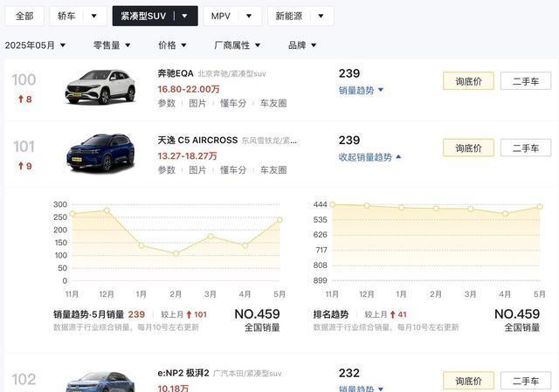Collapse 收起销量趋势 for 天逸 C5 AIRCROSS
Viewport: 559px width, 392px height.
tap(369, 157)
